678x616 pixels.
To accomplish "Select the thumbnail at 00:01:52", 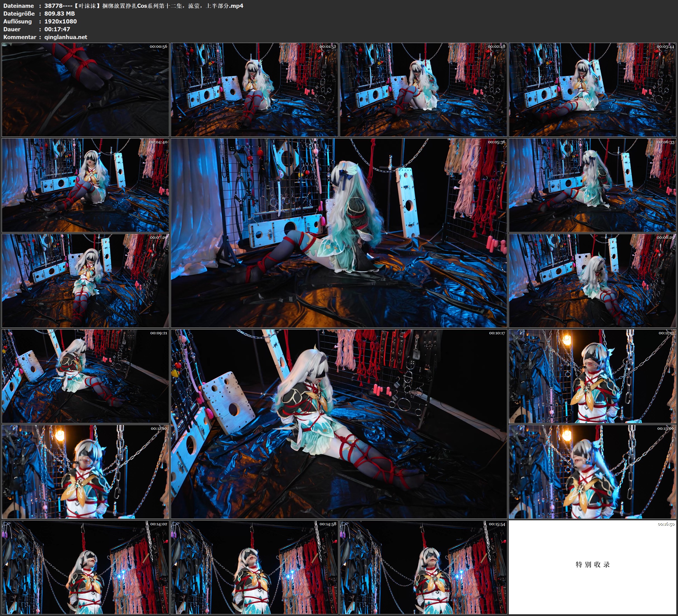I will coord(254,89).
